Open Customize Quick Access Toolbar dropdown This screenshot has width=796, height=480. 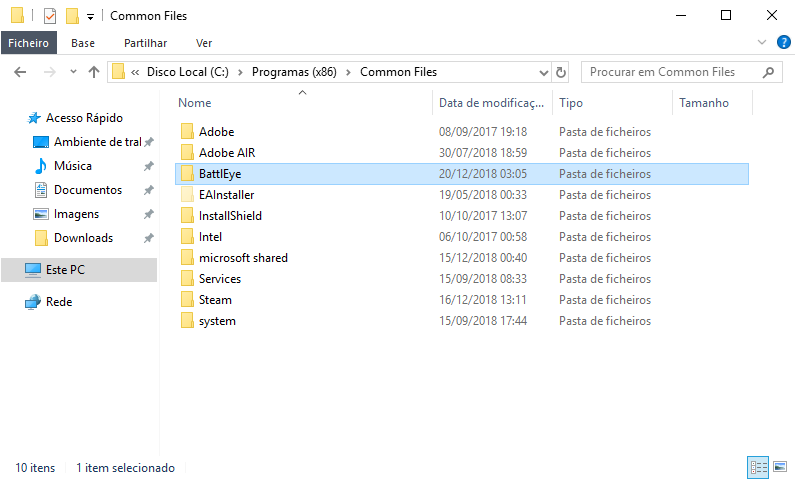pyautogui.click(x=90, y=17)
